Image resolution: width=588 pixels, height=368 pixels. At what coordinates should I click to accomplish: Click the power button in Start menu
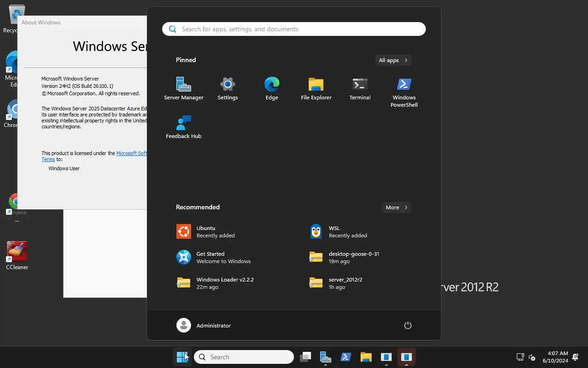coord(408,325)
